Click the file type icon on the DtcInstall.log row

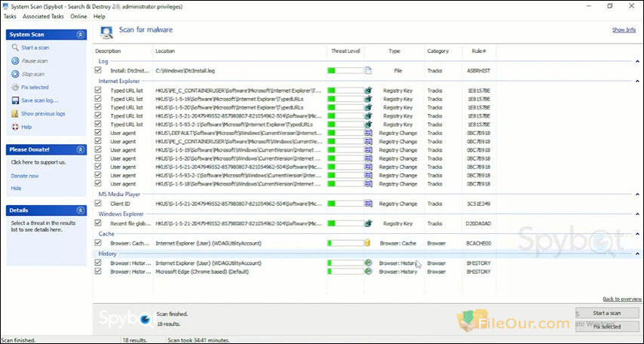point(369,70)
